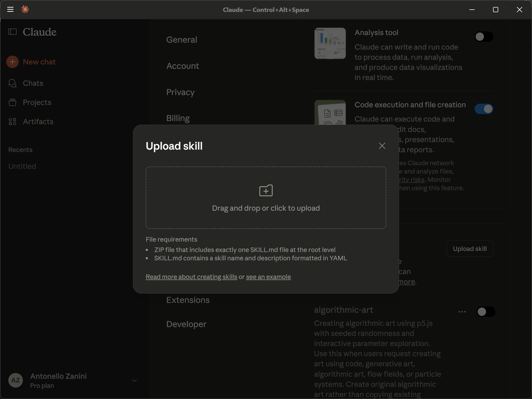The width and height of the screenshot is (532, 399).
Task: Open the hamburger menu in title bar
Action: [10, 10]
